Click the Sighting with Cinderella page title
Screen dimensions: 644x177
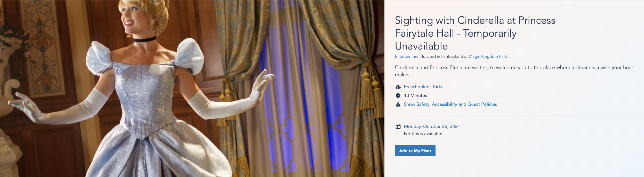(x=475, y=33)
